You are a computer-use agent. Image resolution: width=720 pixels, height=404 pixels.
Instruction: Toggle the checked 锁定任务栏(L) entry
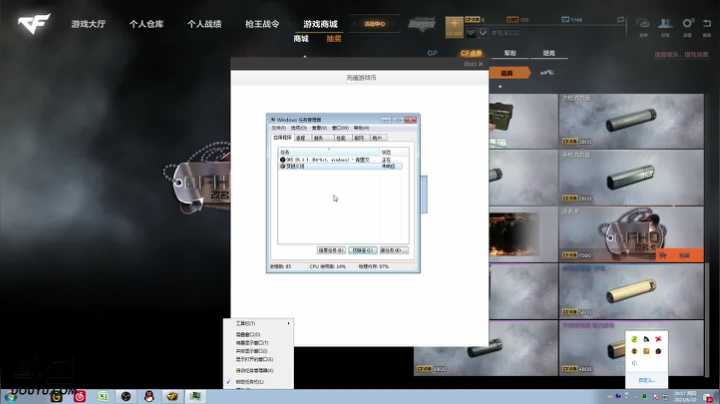pyautogui.click(x=259, y=382)
